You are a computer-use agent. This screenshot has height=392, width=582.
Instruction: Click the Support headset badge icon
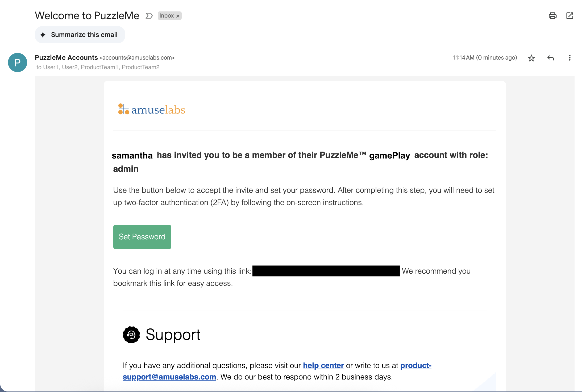(x=131, y=335)
